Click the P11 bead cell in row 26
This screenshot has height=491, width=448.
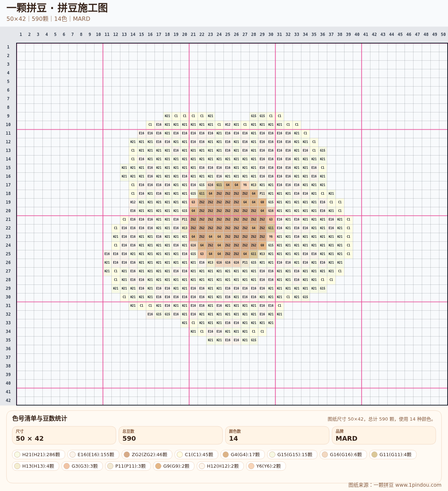[x=245, y=263]
